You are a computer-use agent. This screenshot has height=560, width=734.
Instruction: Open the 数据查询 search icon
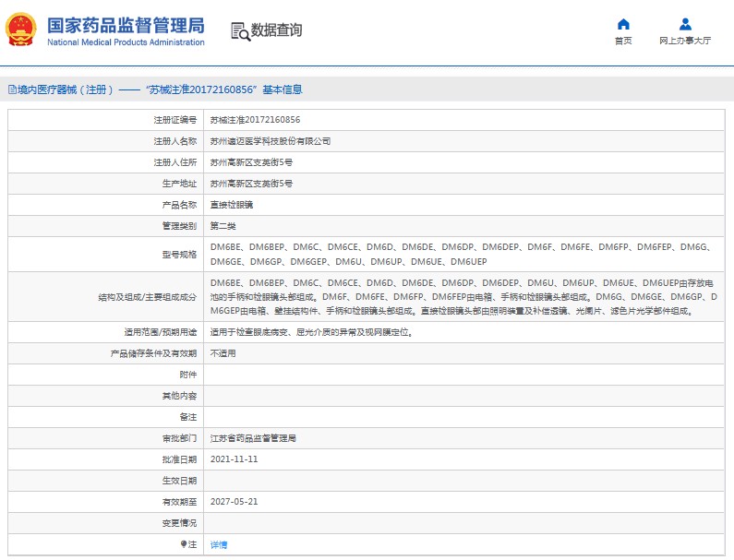tap(241, 31)
